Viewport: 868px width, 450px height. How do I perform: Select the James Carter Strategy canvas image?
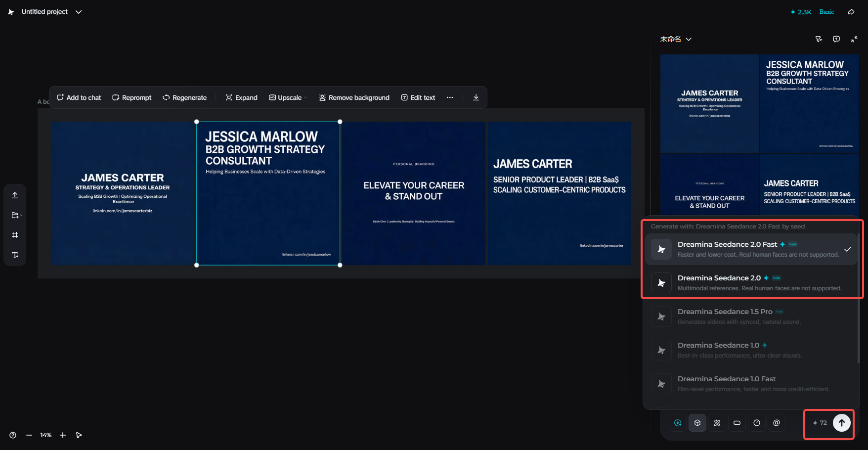(x=123, y=193)
